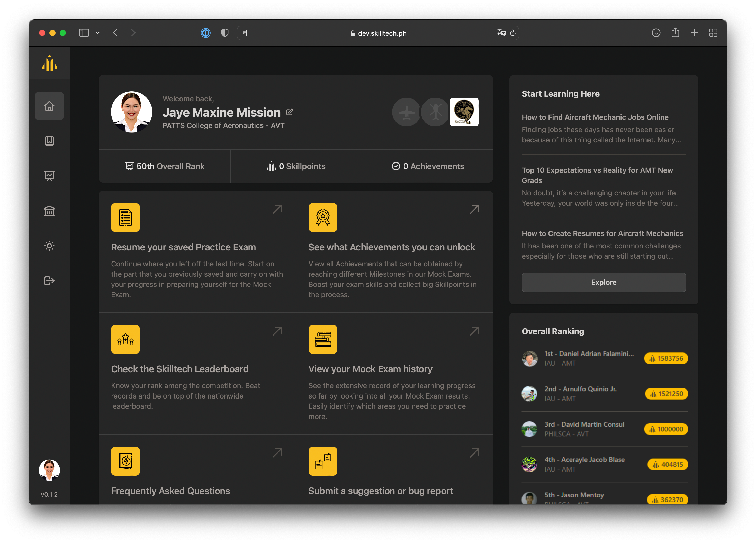The width and height of the screenshot is (756, 543).
Task: Select the 50th Overall Rank tab
Action: (x=164, y=166)
